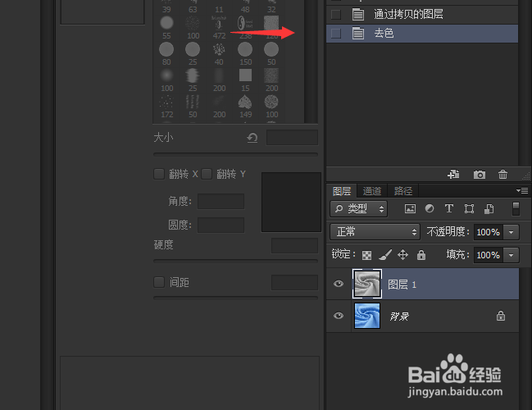Delete history state with trash icon
532x410 pixels.
pos(502,175)
